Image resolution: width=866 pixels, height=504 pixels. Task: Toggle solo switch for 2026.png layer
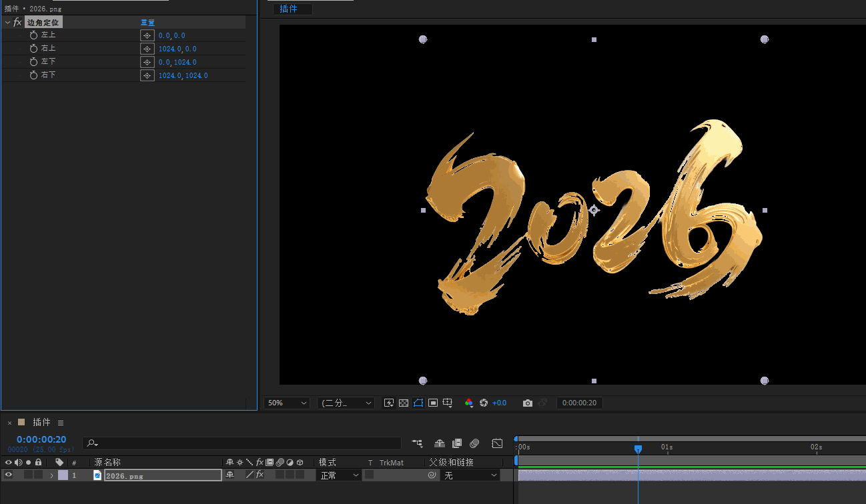(x=28, y=475)
